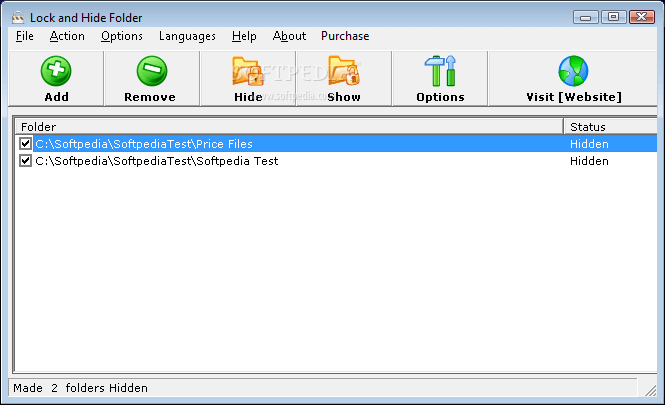Click the green Add folder icon
Screen dimensions: 665x405
click(x=56, y=71)
